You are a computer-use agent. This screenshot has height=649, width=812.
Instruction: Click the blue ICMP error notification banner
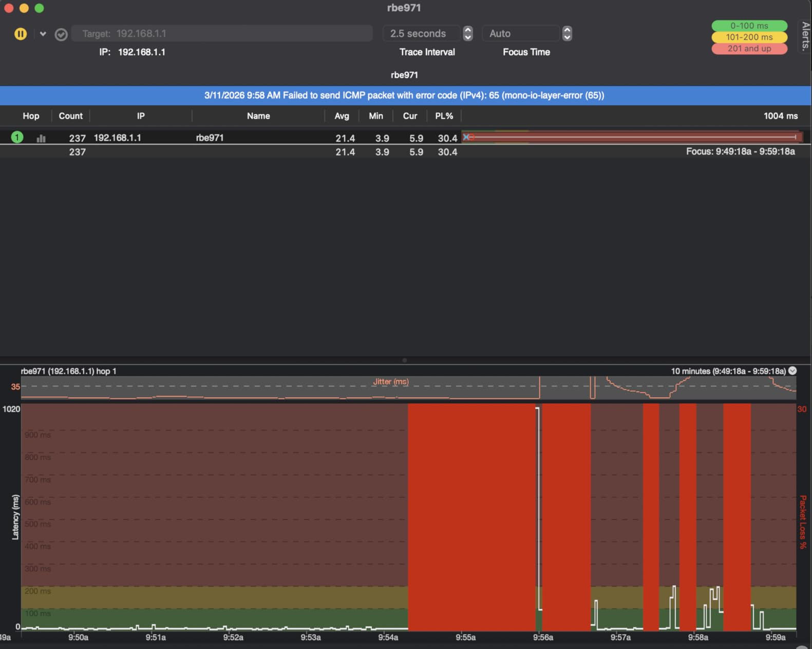[x=404, y=96]
